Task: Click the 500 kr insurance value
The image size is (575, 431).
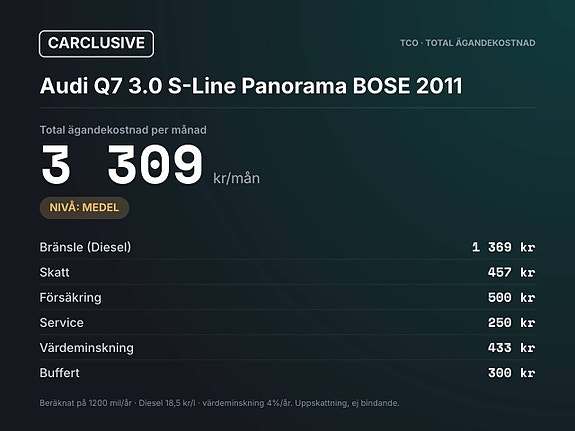Action: tap(512, 297)
